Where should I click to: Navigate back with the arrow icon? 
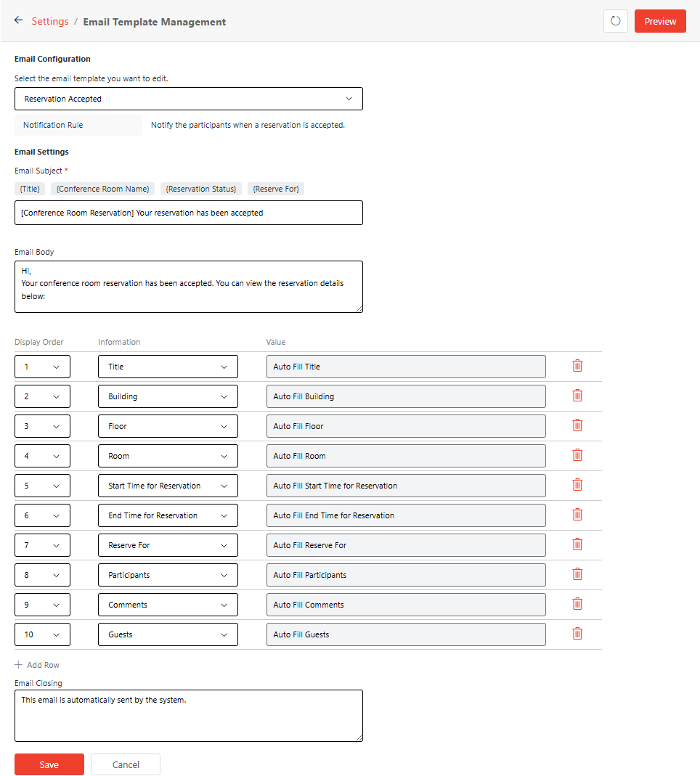18,20
